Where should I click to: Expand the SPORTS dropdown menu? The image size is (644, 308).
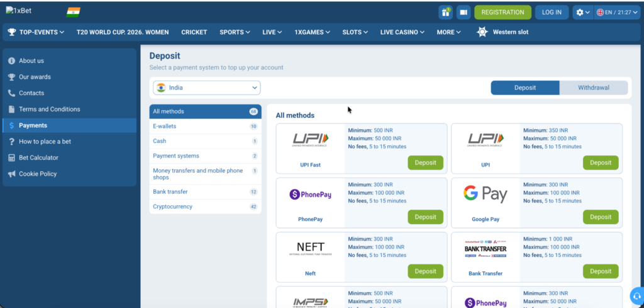(235, 32)
